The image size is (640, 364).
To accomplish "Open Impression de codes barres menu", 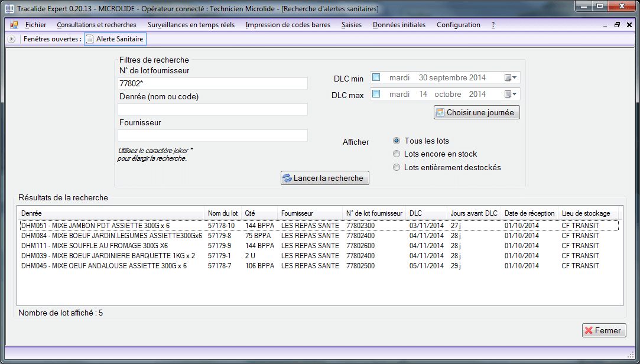I will (288, 25).
